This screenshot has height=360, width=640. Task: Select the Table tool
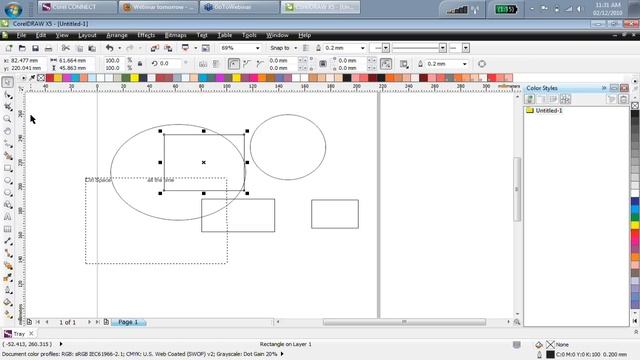pyautogui.click(x=7, y=229)
